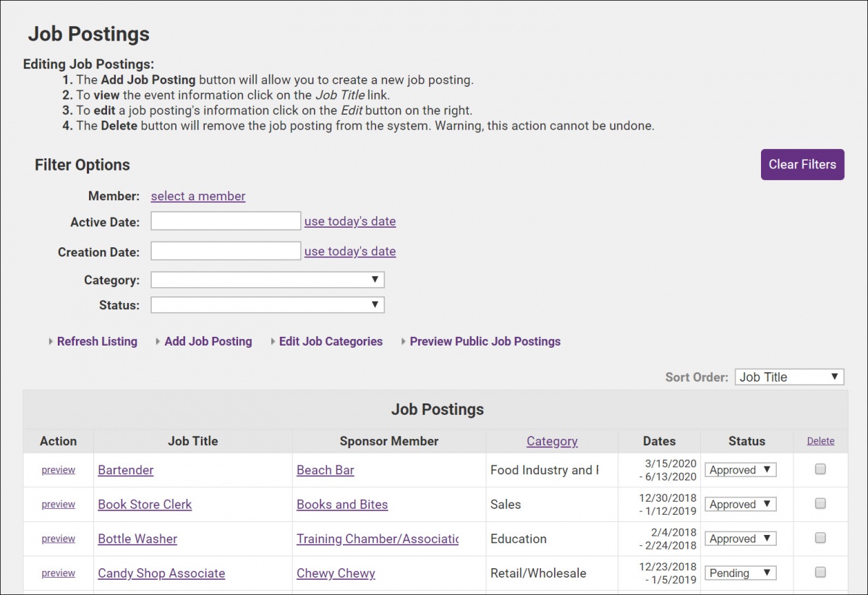Check the delete box for Bartender
This screenshot has width=868, height=595.
pyautogui.click(x=820, y=469)
